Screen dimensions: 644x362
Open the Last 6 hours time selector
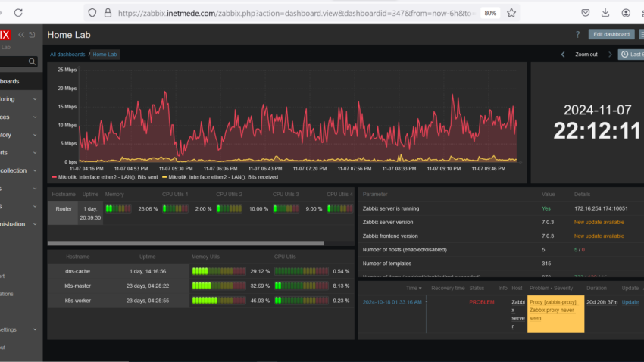pyautogui.click(x=631, y=55)
